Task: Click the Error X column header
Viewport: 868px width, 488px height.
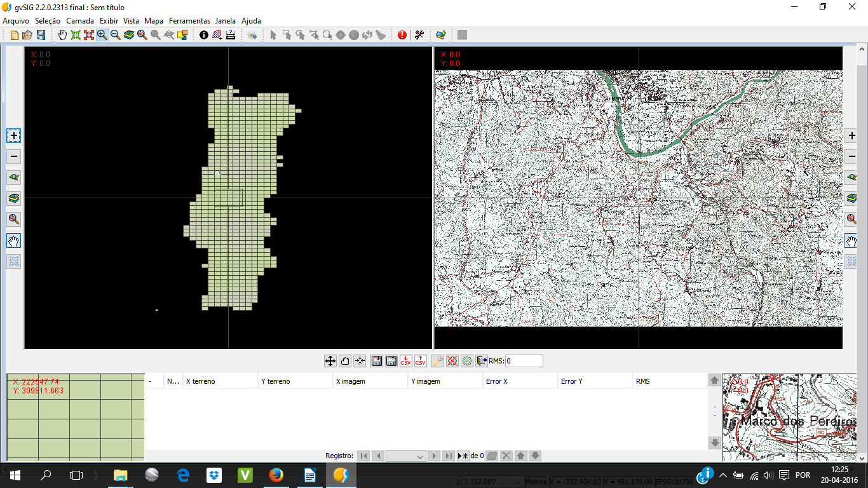Action: click(x=520, y=381)
